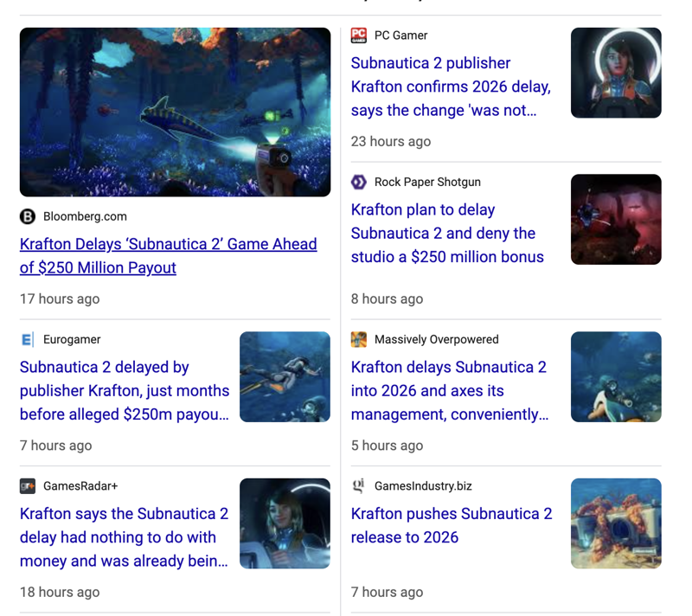Click the '23 hours ago' timestamp
Viewport: 692px width, 616px height.
point(391,141)
